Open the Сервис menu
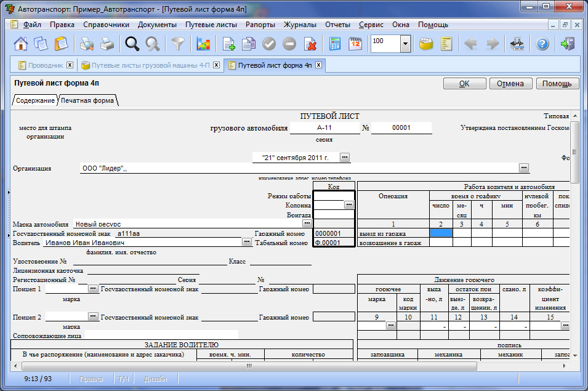This screenshot has width=588, height=391. [371, 25]
